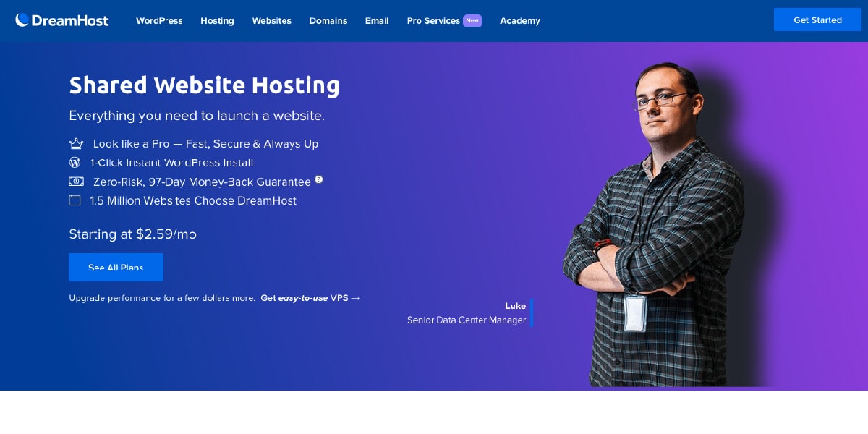Click the Starting at $2.59/mo text

pyautogui.click(x=132, y=234)
